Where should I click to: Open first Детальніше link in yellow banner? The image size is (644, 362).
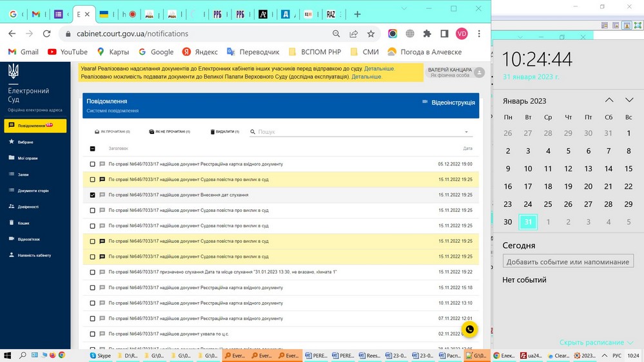click(x=379, y=69)
